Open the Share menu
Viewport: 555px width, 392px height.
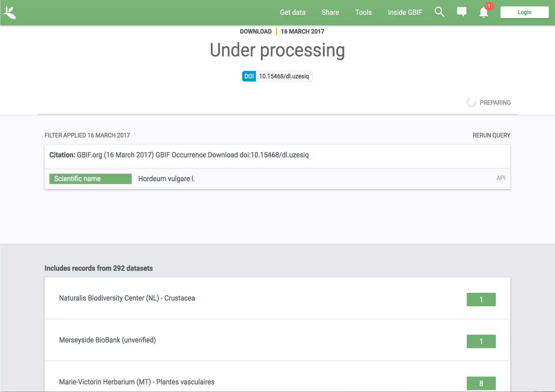(x=330, y=12)
